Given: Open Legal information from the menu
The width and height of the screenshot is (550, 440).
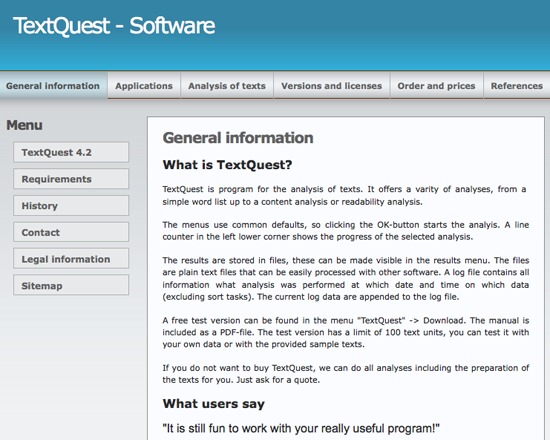Looking at the screenshot, I should [x=71, y=259].
